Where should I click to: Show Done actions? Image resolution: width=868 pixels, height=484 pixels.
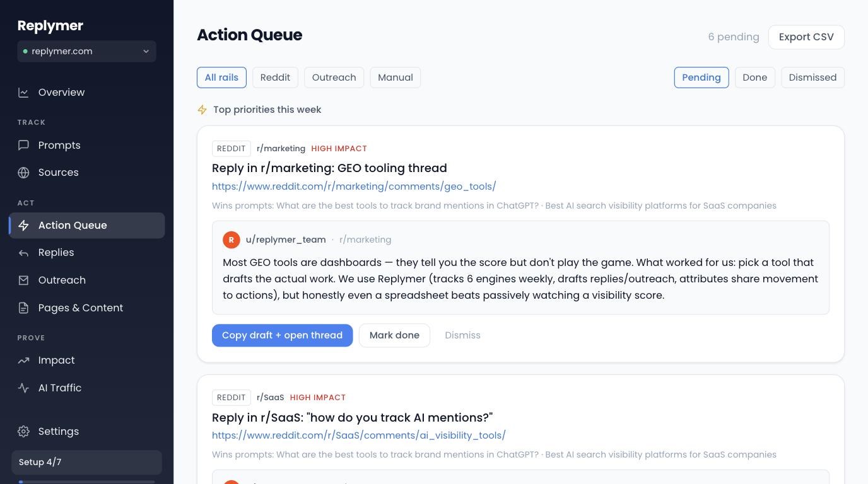(755, 78)
